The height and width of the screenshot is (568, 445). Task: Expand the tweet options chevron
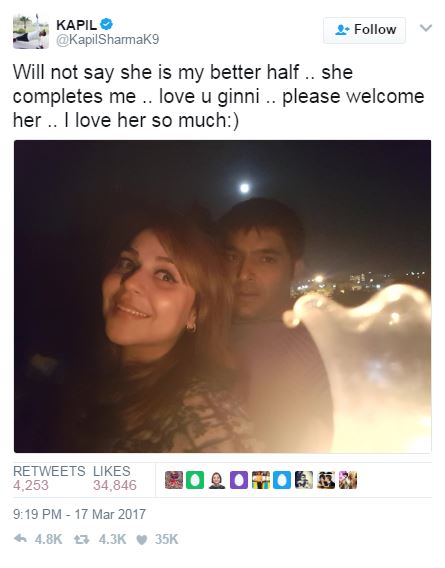(x=426, y=28)
